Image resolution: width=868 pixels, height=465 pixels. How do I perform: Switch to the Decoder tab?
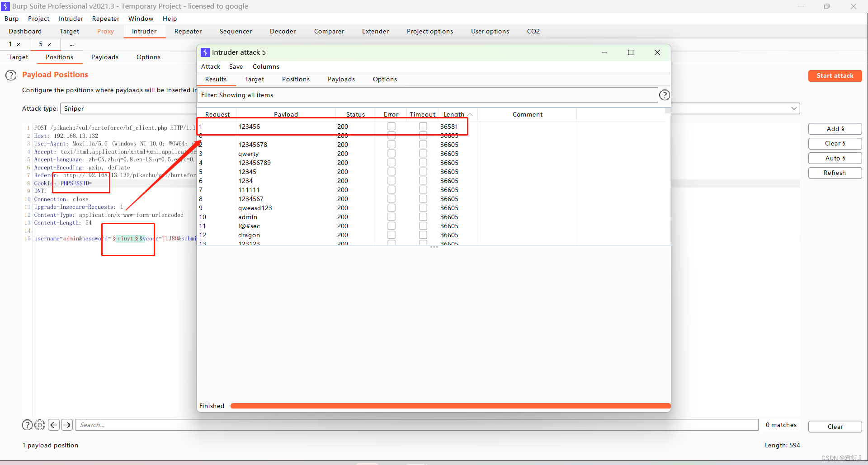tap(283, 31)
